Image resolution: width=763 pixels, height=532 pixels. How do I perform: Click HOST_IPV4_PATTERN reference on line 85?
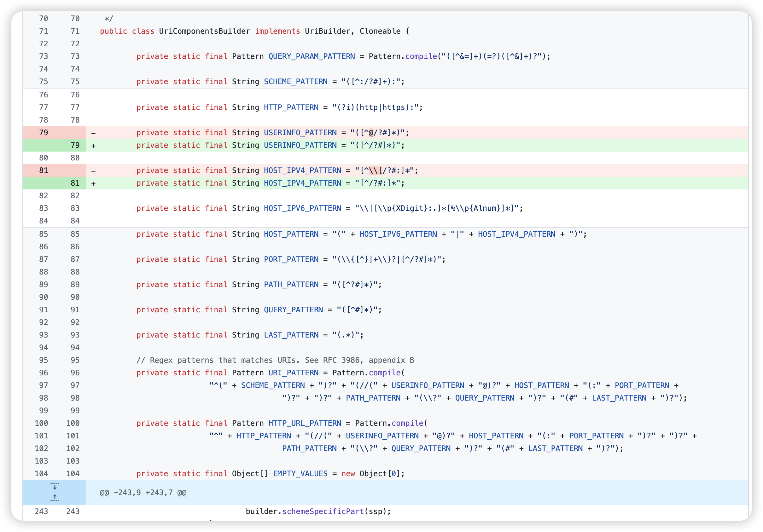coord(516,234)
